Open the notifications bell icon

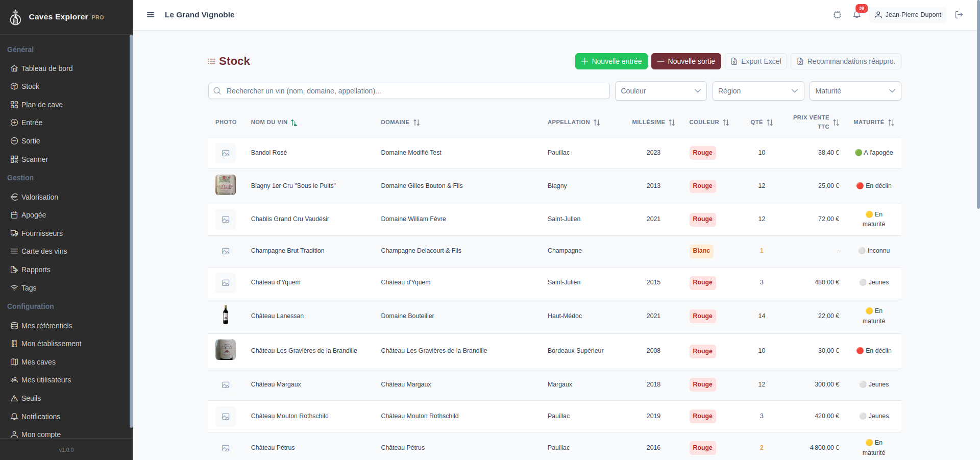tap(857, 15)
